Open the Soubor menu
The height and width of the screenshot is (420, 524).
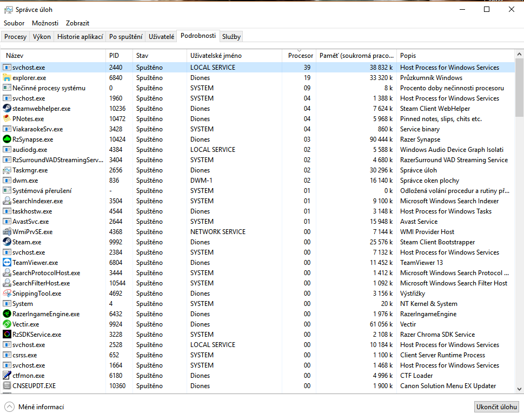(x=14, y=23)
